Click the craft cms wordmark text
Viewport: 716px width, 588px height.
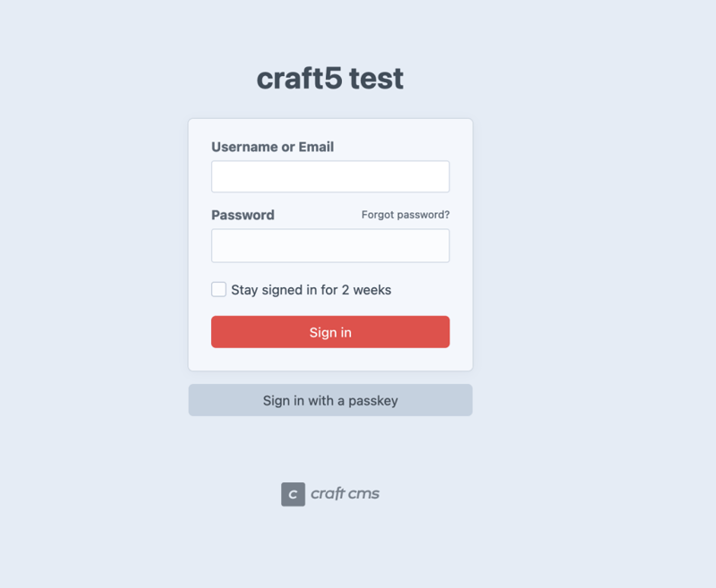[345, 493]
